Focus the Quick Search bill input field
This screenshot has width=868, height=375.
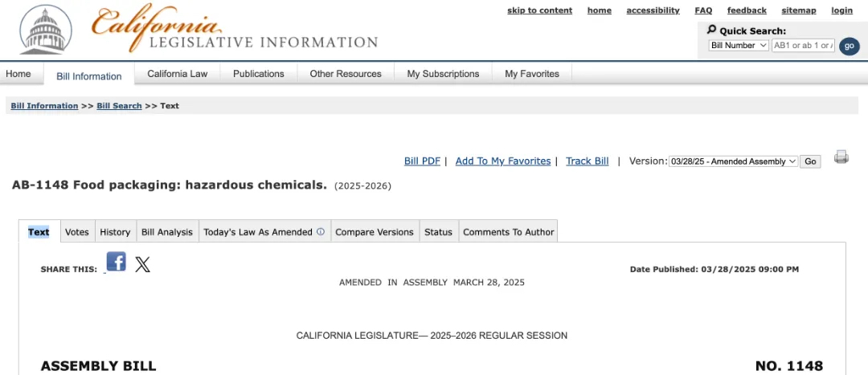803,45
